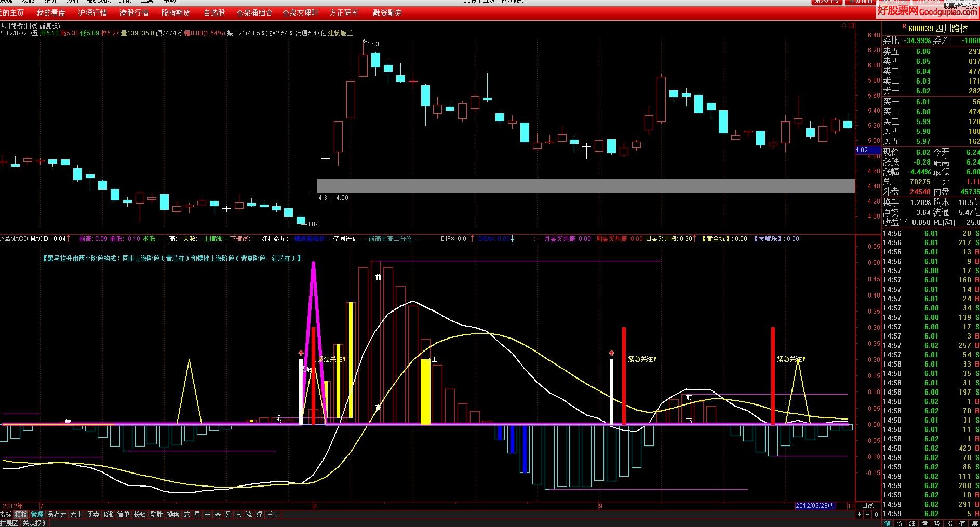980x527 pixels.
Task: Select the 兄 template tab
Action: click(229, 515)
